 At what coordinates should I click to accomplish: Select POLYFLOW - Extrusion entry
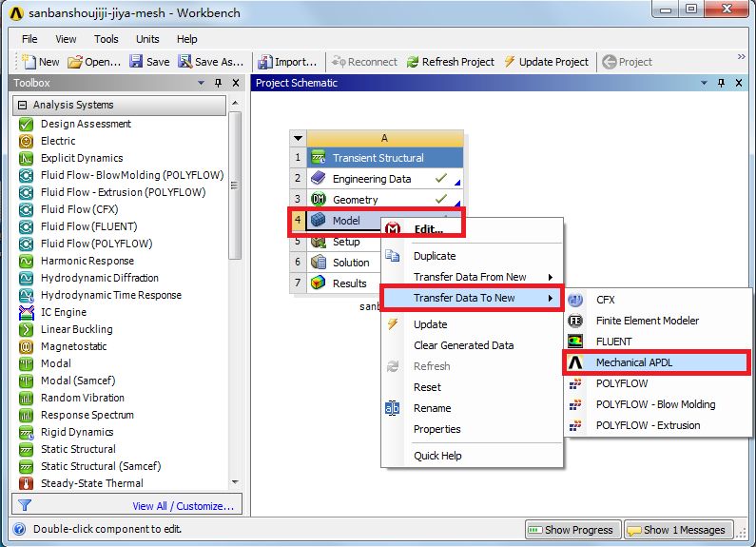tap(648, 425)
